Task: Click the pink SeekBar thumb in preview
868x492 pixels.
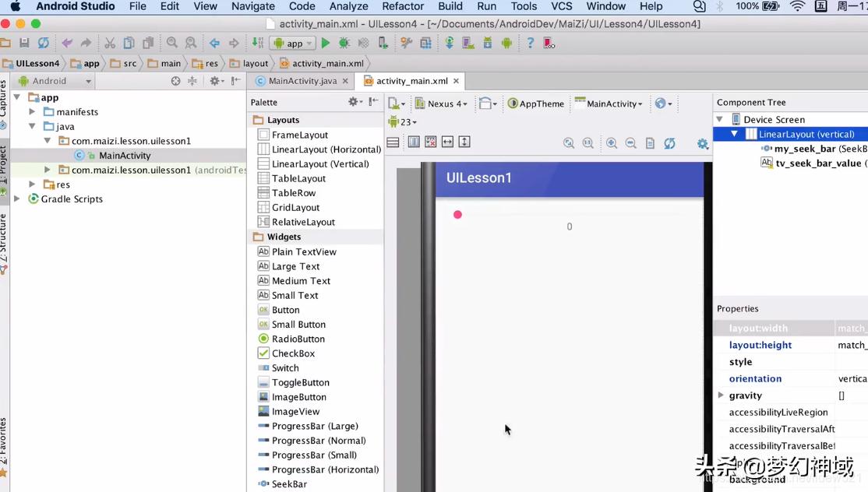Action: 457,215
